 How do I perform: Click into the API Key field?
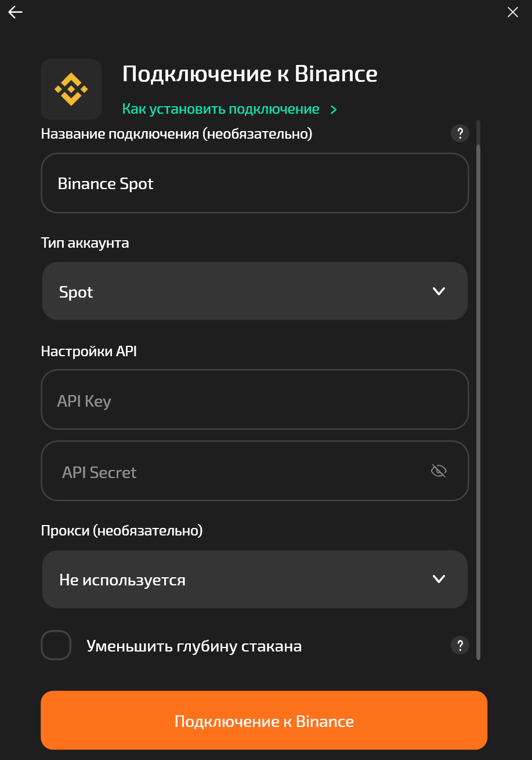coord(255,400)
